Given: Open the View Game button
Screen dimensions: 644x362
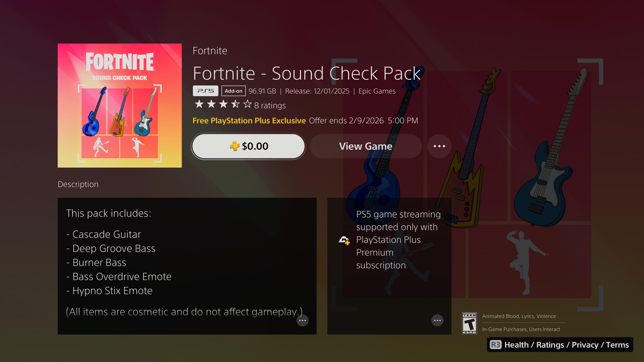Looking at the screenshot, I should click(366, 146).
